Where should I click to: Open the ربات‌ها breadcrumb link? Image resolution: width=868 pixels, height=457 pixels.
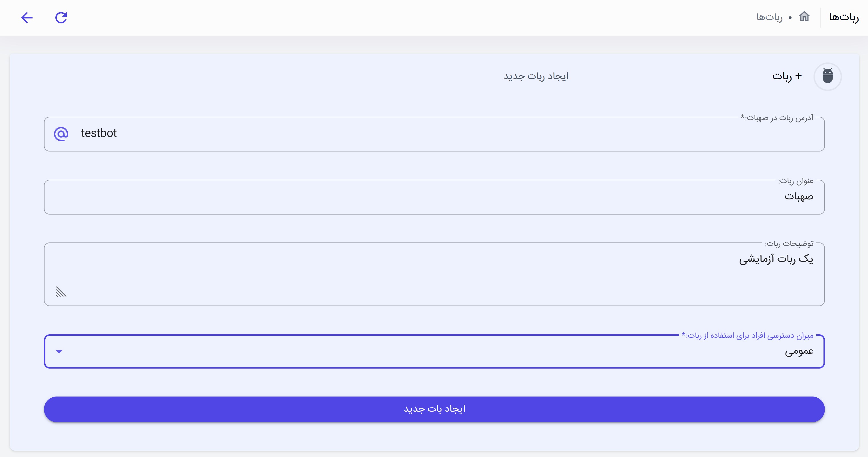click(769, 17)
